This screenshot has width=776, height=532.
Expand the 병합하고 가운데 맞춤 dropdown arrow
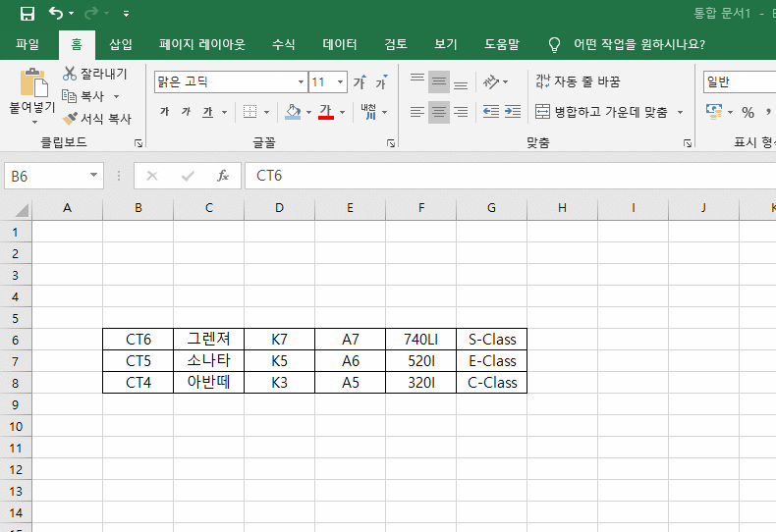click(680, 112)
